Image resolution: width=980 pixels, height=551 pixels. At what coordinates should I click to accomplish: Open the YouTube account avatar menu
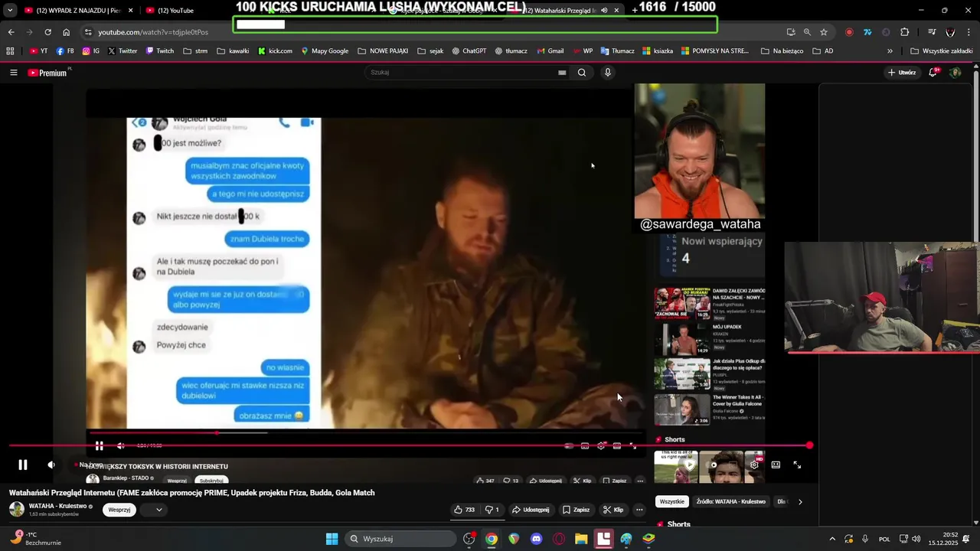coord(955,73)
